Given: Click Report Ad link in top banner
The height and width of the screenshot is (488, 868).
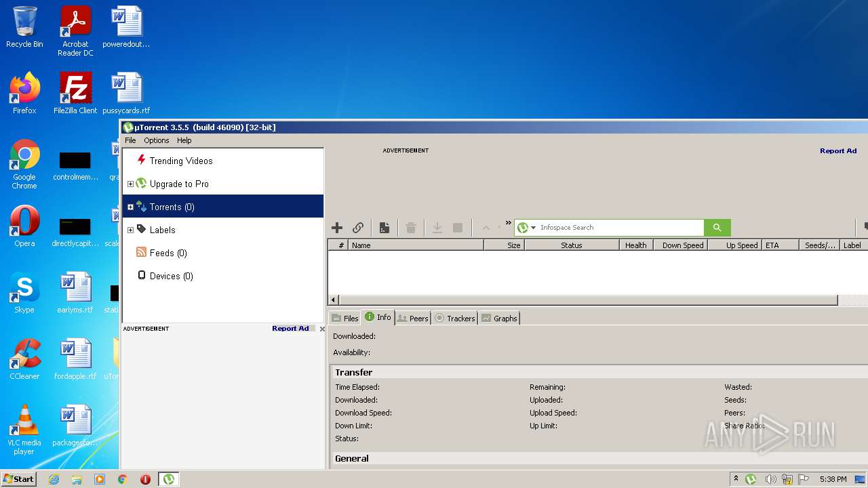Looking at the screenshot, I should (838, 150).
